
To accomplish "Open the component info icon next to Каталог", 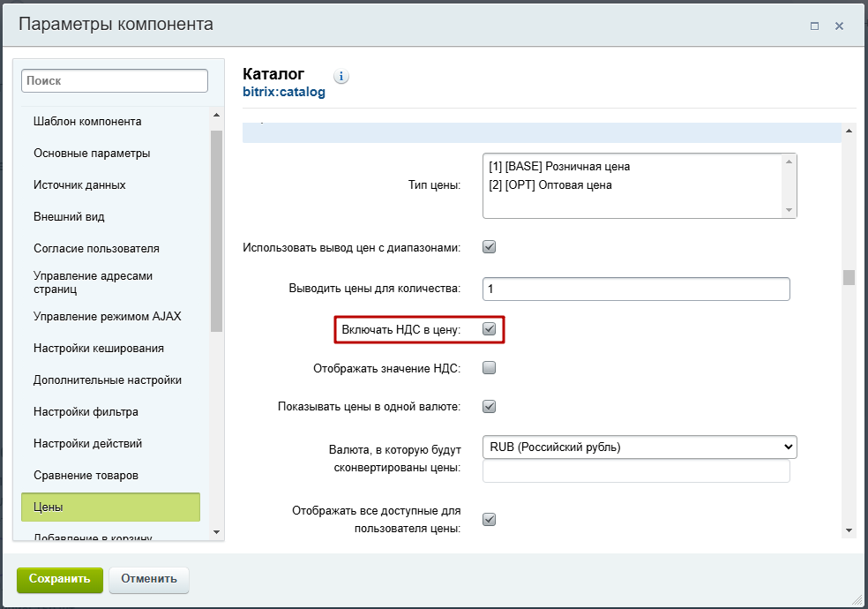I will coord(341,77).
